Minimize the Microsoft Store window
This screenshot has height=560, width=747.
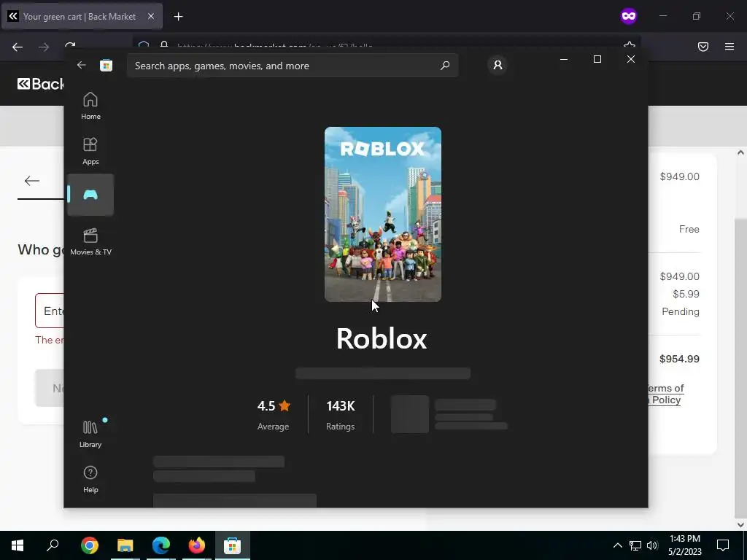564,59
